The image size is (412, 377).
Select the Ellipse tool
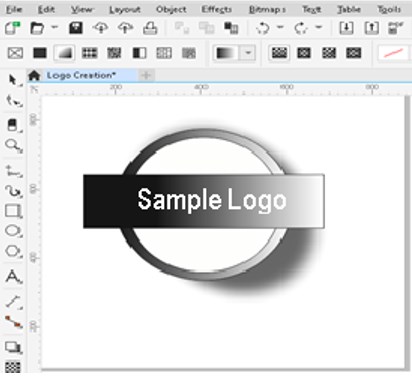click(14, 231)
